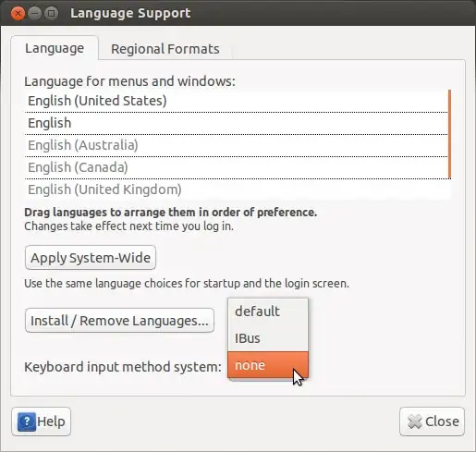This screenshot has height=452, width=476.
Task: Click the orange language list scrollbar
Action: 449,134
